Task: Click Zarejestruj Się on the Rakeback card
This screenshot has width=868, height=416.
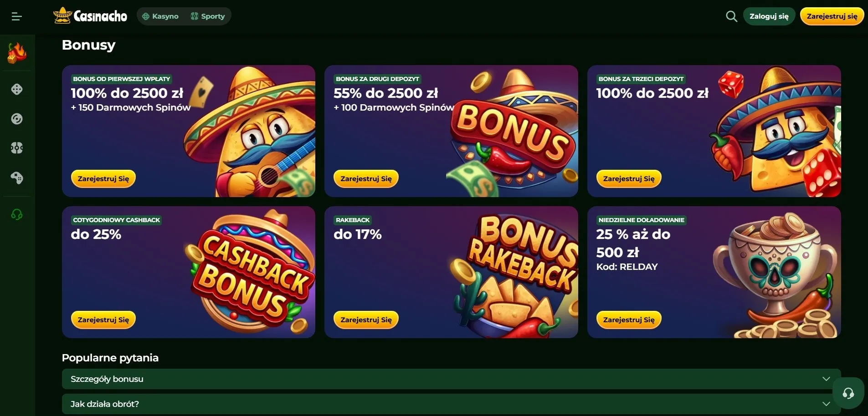Action: coord(366,320)
